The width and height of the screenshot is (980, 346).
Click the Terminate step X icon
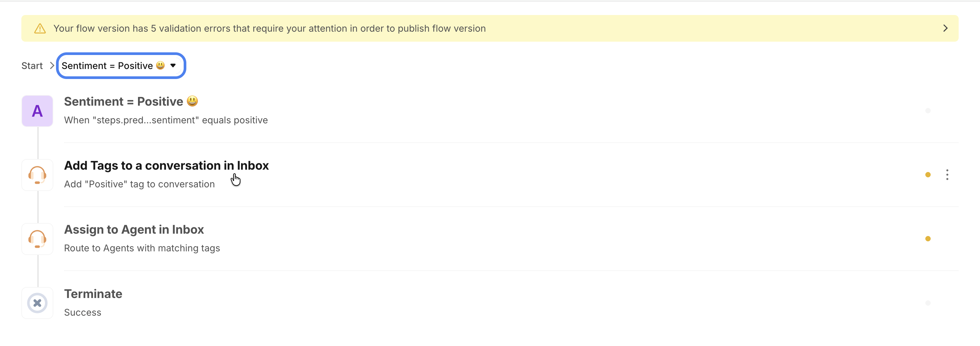pos(37,303)
